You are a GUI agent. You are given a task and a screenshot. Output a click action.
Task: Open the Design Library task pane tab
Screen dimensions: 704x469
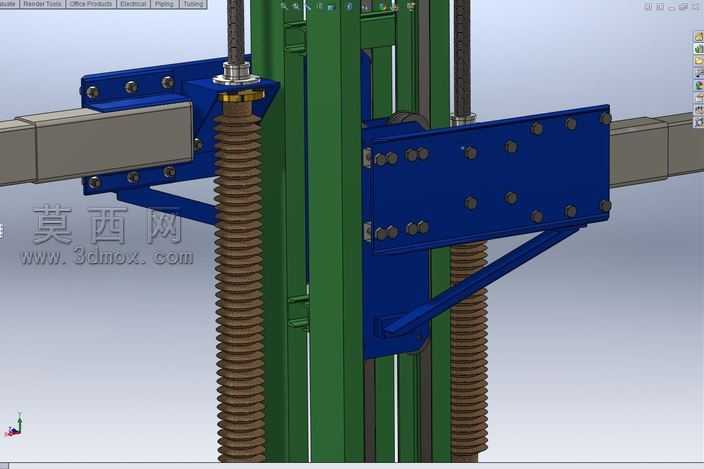coord(699,48)
